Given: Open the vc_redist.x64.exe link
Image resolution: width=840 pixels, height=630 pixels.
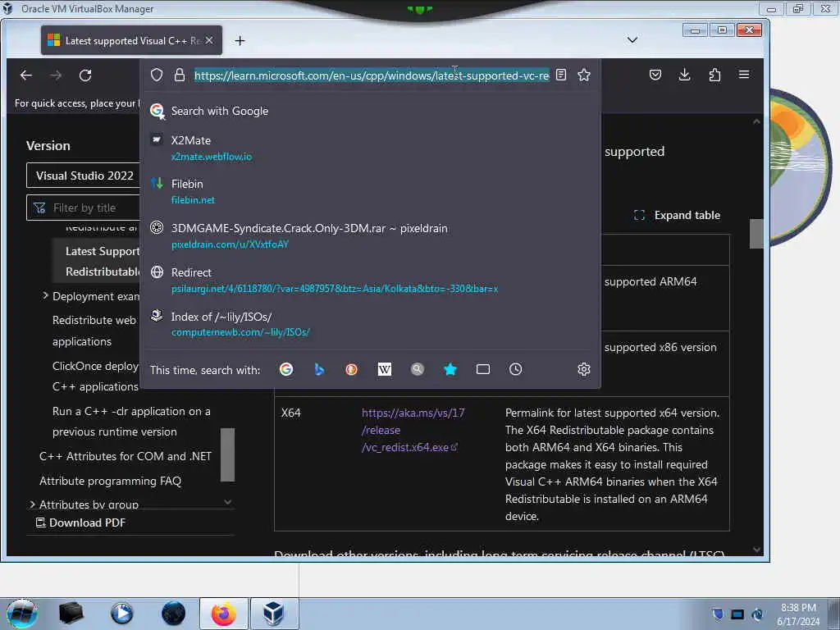Looking at the screenshot, I should coord(413,430).
